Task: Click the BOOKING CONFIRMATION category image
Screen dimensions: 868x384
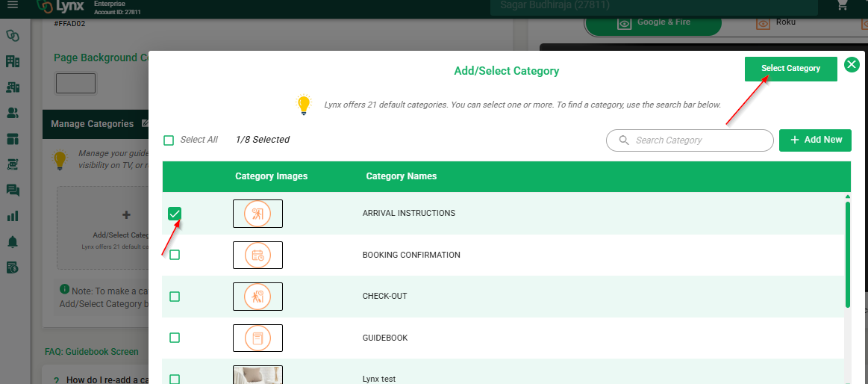Action: pos(258,255)
